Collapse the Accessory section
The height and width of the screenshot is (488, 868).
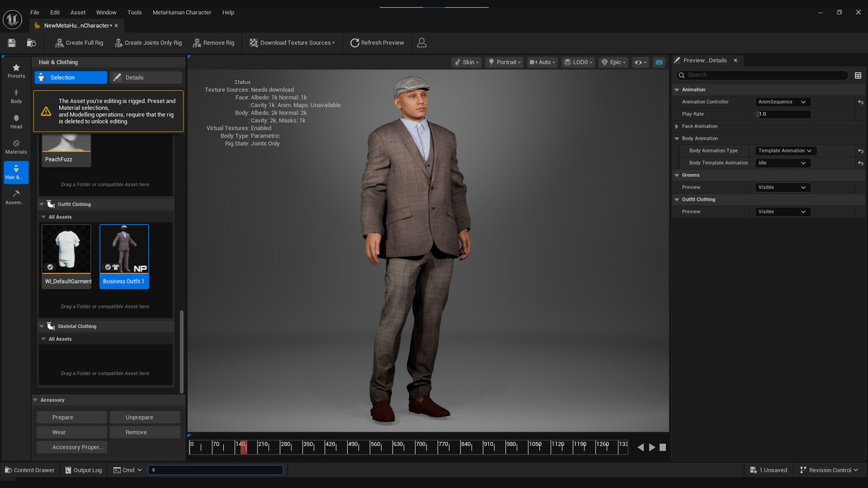[x=36, y=400]
